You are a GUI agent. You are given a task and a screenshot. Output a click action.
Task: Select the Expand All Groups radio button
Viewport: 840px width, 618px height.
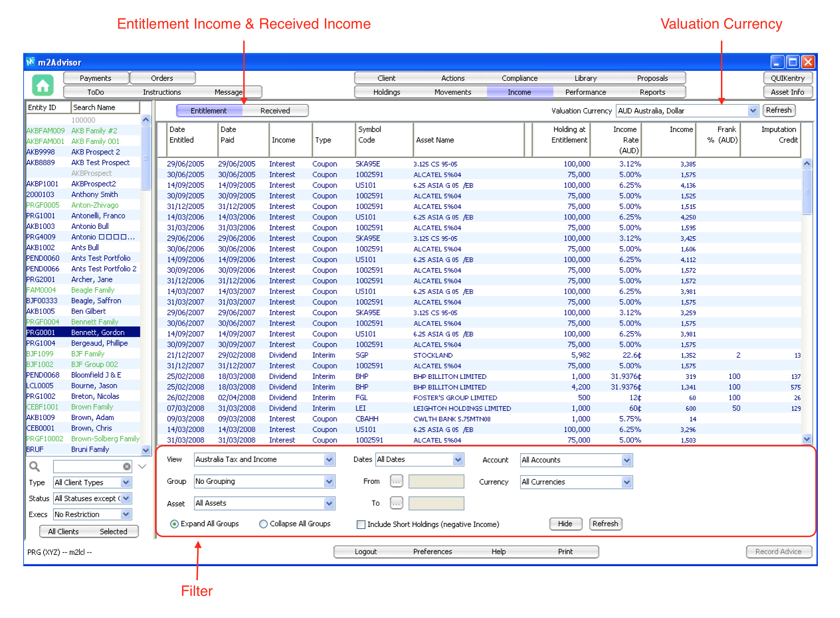pos(174,524)
